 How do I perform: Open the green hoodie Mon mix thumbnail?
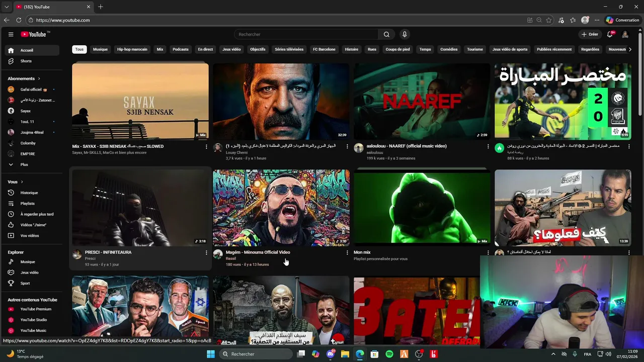pos(422,207)
